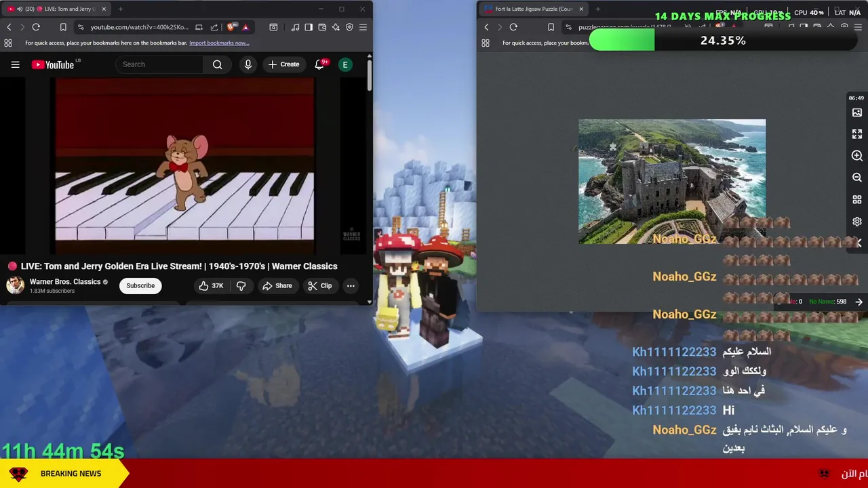This screenshot has height=488, width=868.
Task: Show the puzzle preview image icon
Action: (x=857, y=113)
